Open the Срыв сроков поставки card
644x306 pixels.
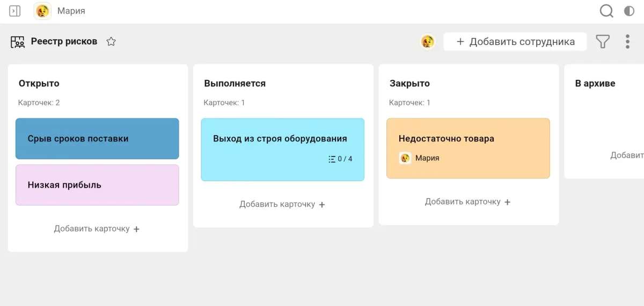click(x=97, y=139)
